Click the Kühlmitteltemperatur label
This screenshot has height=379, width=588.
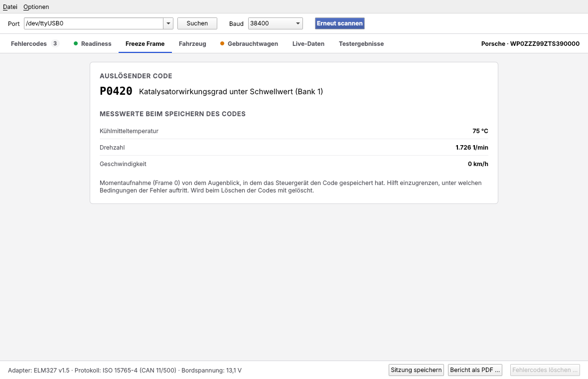tap(129, 131)
